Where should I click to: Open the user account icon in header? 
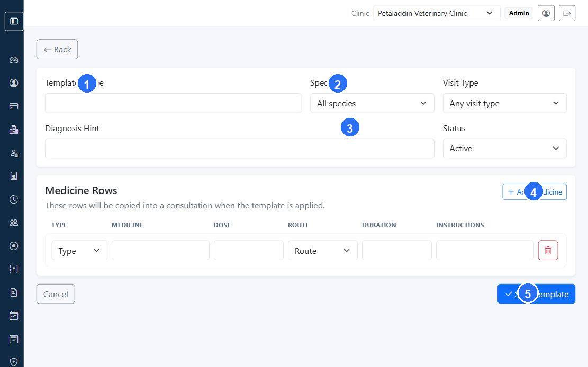[546, 13]
